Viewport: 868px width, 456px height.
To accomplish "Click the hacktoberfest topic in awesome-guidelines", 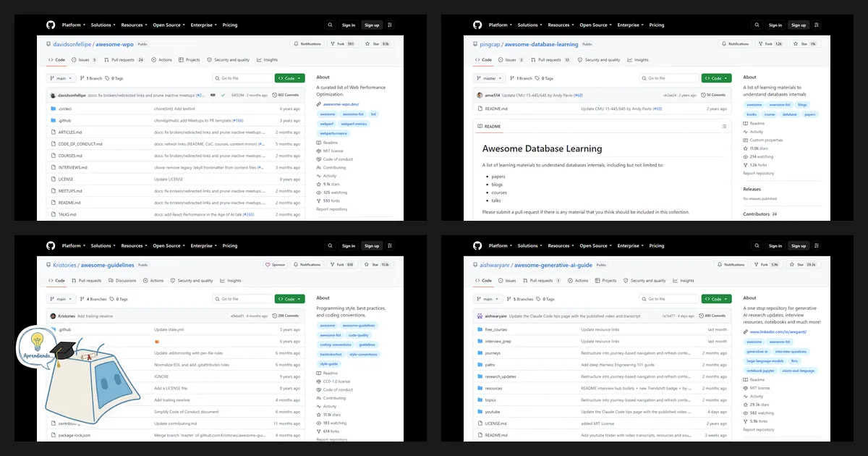I will click(x=331, y=354).
